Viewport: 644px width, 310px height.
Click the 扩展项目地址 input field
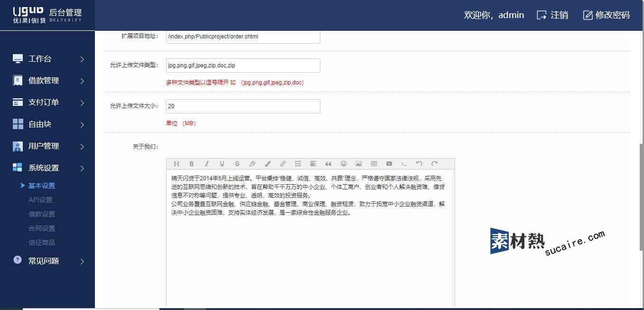point(243,37)
